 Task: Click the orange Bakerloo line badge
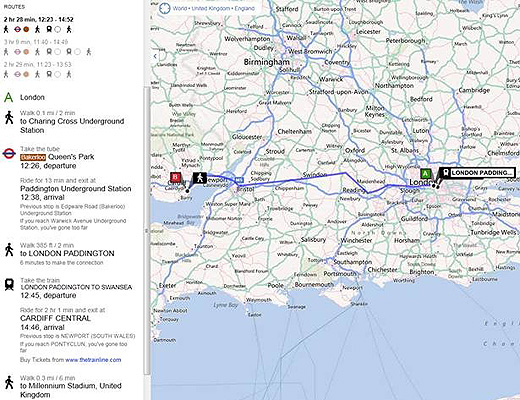tap(33, 157)
